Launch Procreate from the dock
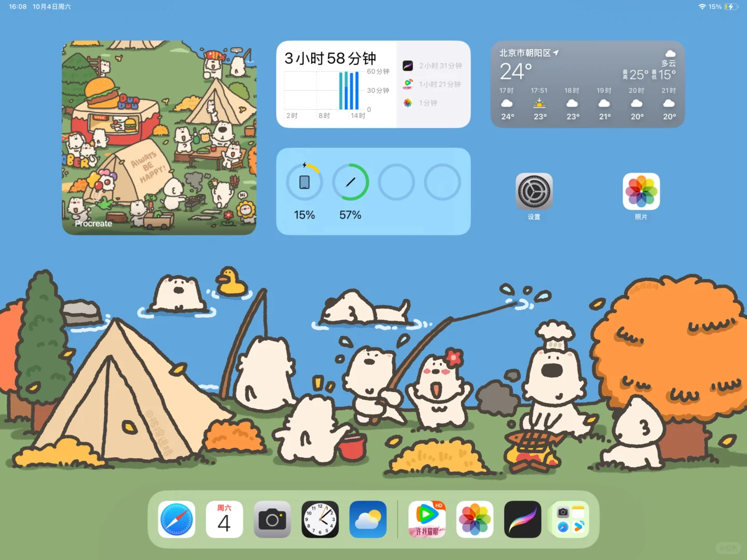Screen dimensions: 747x560 tap(522, 520)
